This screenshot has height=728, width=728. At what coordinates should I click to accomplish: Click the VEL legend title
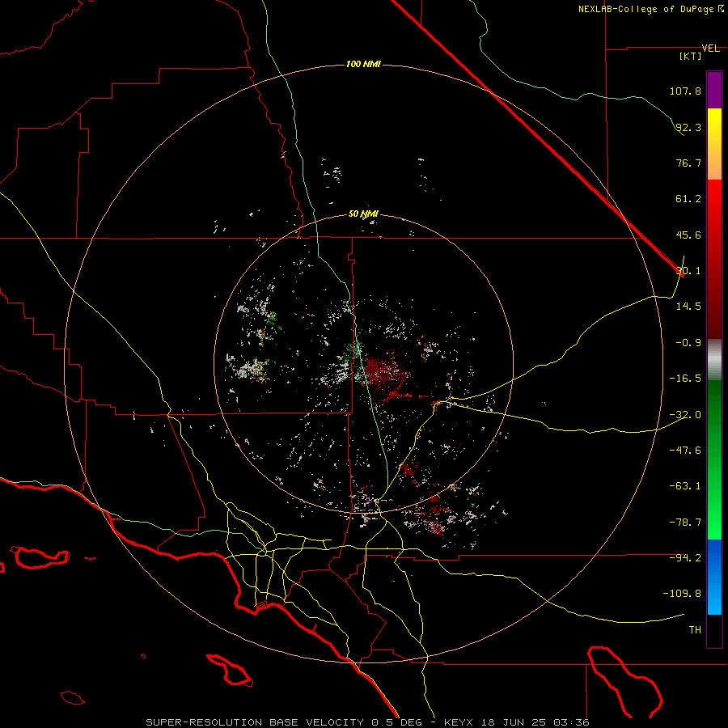click(x=710, y=49)
